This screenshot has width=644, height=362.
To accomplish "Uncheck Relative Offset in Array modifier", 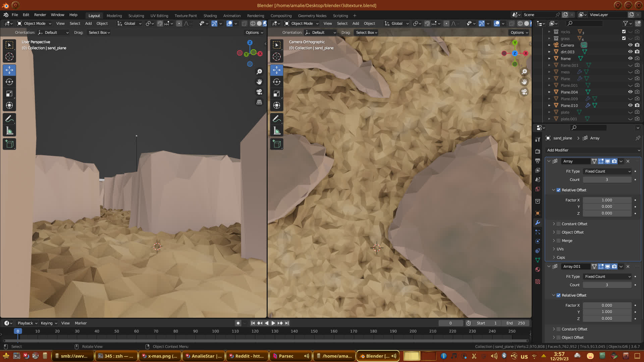I will pyautogui.click(x=558, y=190).
